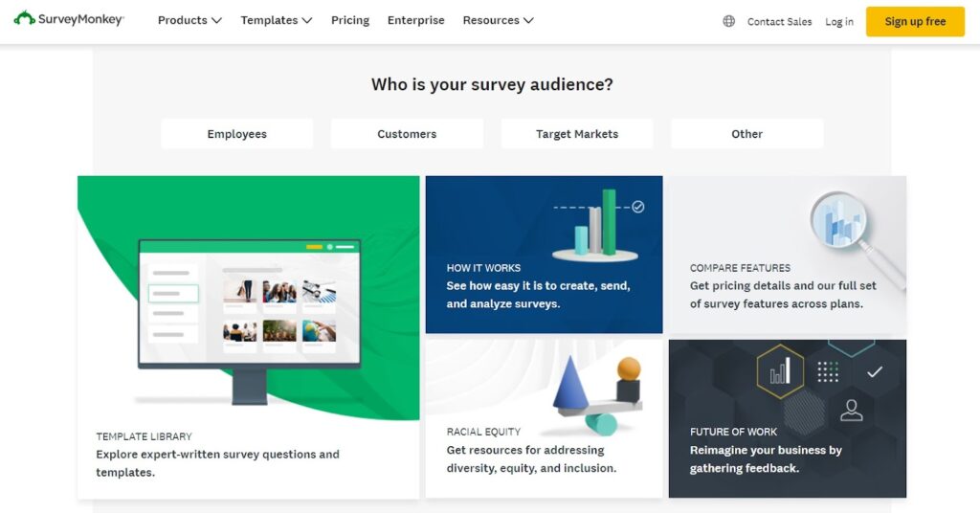Open the Compare Features card

(788, 255)
